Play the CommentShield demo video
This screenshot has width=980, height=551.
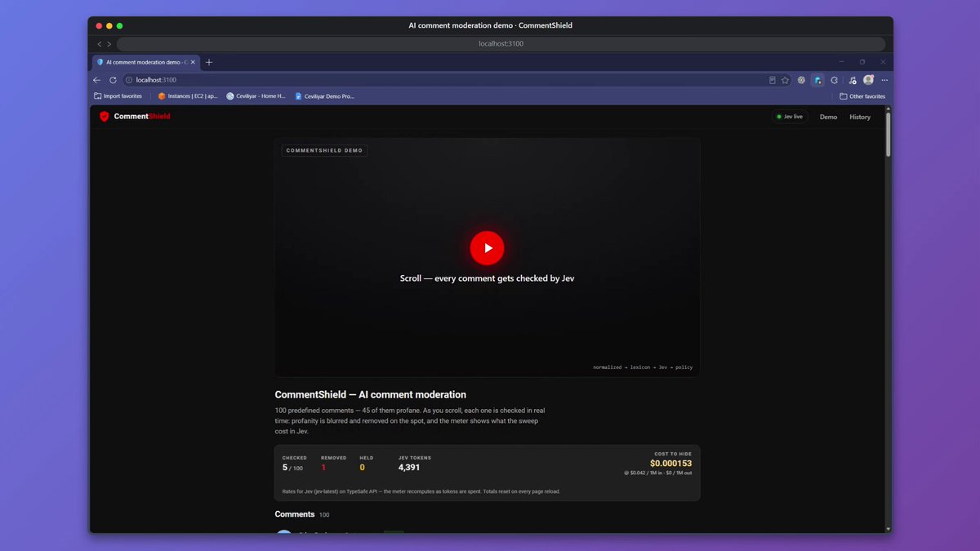tap(487, 248)
